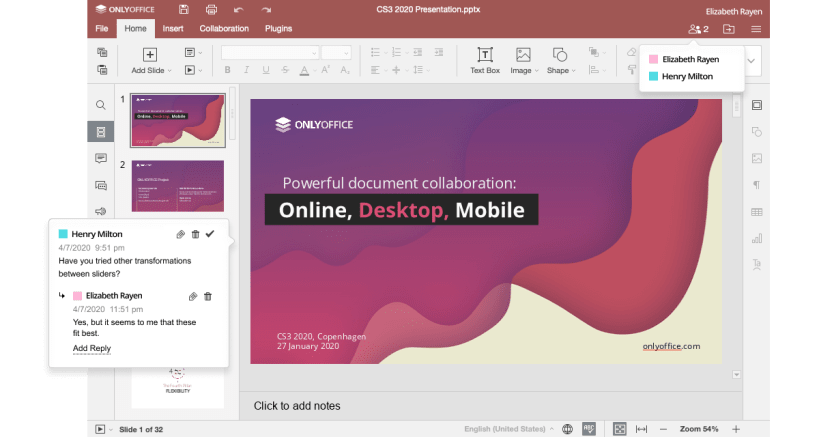Viewport: 819px width, 437px height.
Task: Toggle subscript formatting
Action: 345,70
